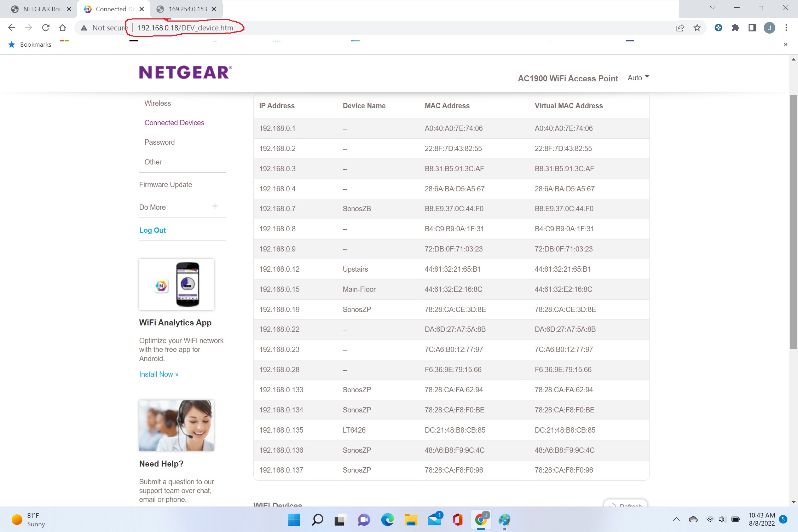Screen dimensions: 798x532
Task: Open the Extensions puzzle icon
Action: (735, 28)
